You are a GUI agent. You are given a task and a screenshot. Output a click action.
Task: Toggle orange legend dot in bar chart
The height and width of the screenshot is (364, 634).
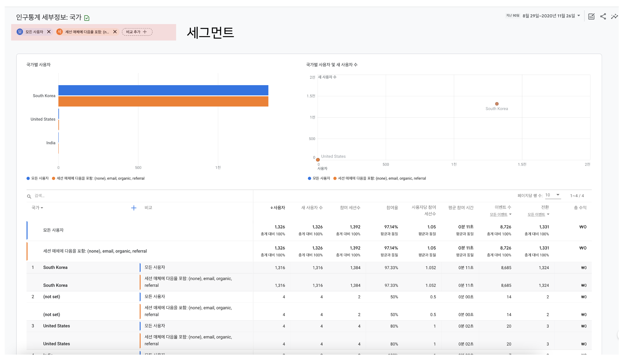coord(53,178)
